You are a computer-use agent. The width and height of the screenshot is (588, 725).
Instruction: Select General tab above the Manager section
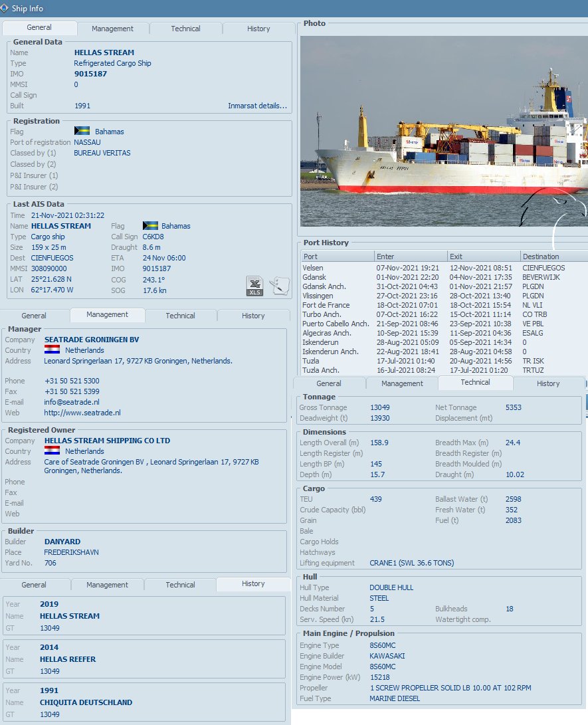tap(34, 316)
